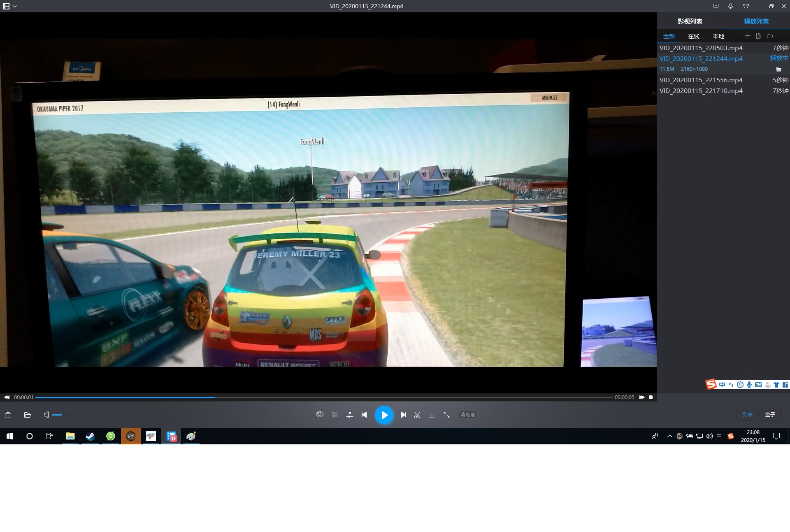Select the 全部 filter tab
Viewport: 790px width, 532px height.
tap(669, 36)
